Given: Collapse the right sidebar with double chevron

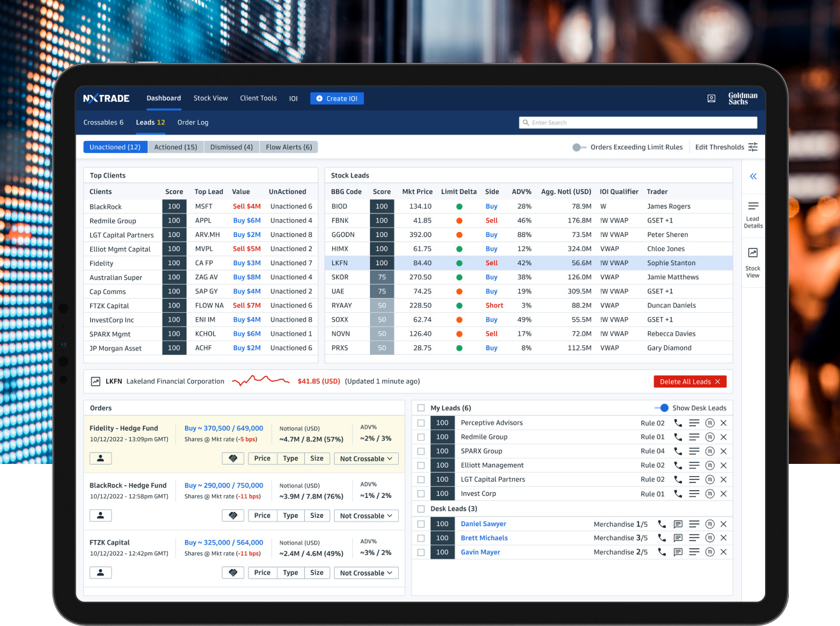Looking at the screenshot, I should (753, 176).
